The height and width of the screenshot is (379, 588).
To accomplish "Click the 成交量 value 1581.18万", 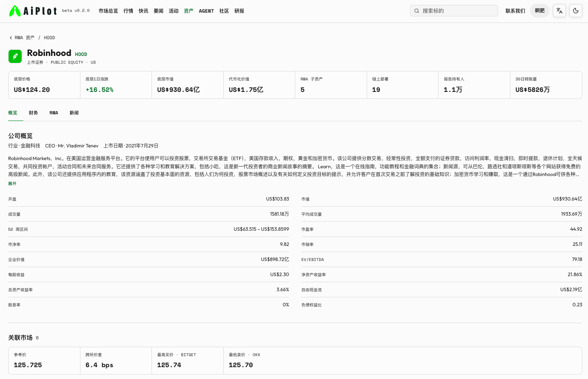I will pyautogui.click(x=279, y=214).
